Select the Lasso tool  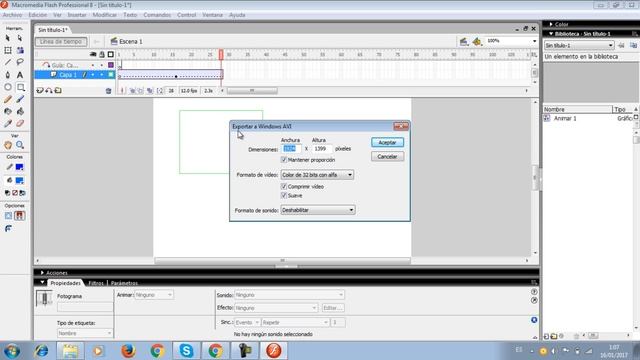20,62
